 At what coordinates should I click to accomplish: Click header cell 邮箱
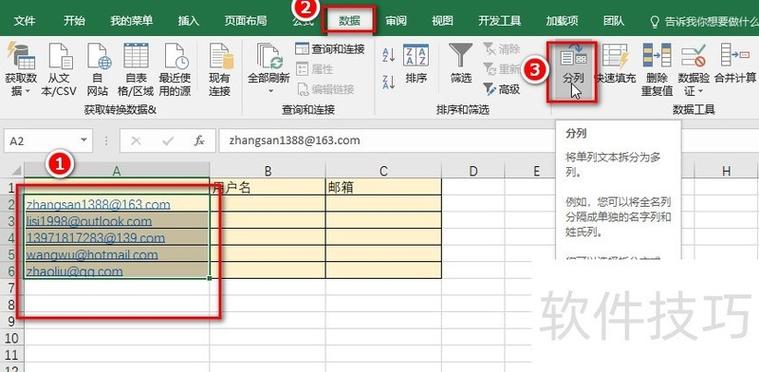point(383,188)
